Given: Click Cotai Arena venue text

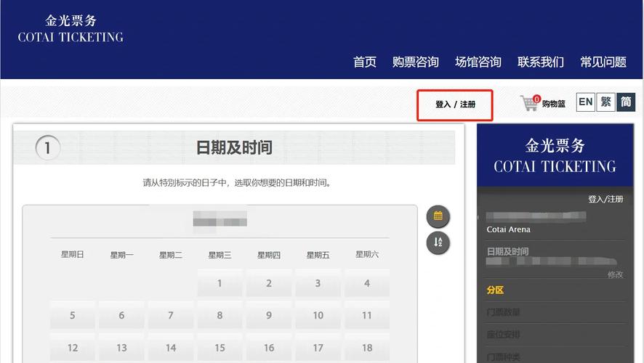Looking at the screenshot, I should 509,229.
